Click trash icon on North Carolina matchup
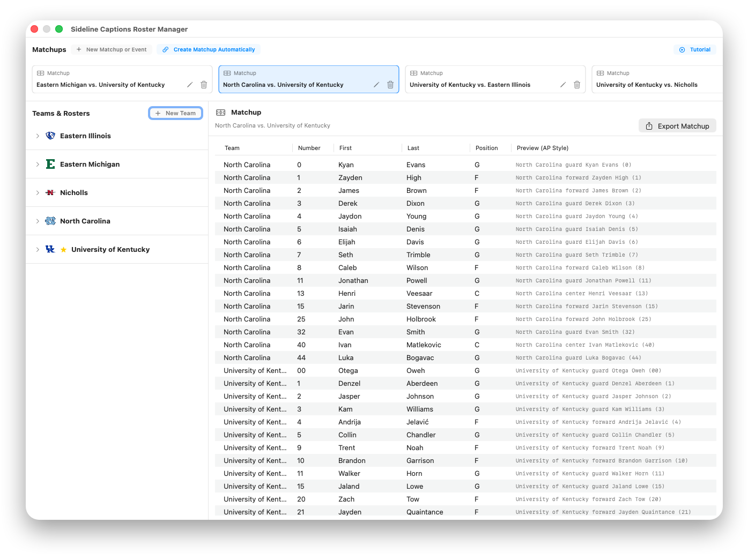Viewport: 748px width, 560px height. coord(390,85)
